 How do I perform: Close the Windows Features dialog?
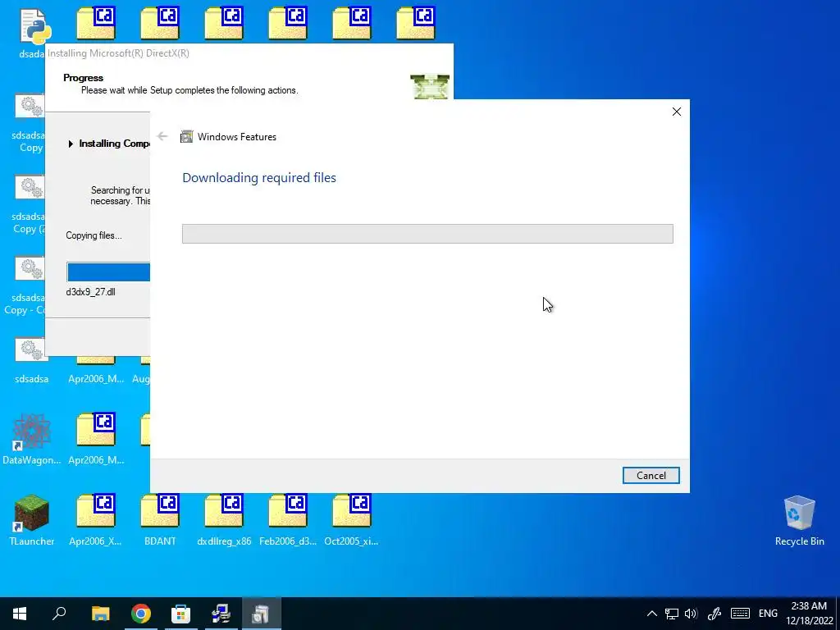677,112
